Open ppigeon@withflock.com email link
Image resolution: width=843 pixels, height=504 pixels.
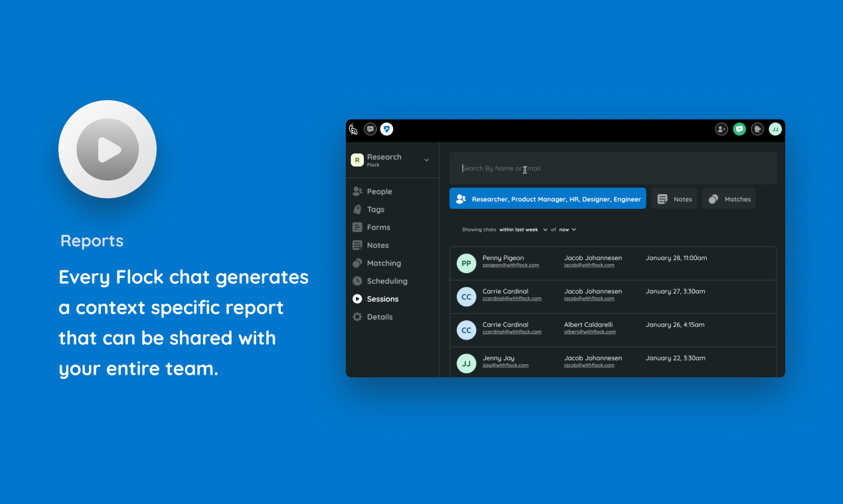[x=510, y=265]
